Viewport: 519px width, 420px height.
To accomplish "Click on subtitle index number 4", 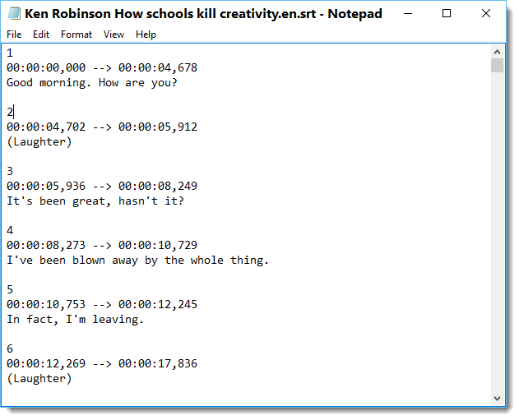I will coord(10,230).
